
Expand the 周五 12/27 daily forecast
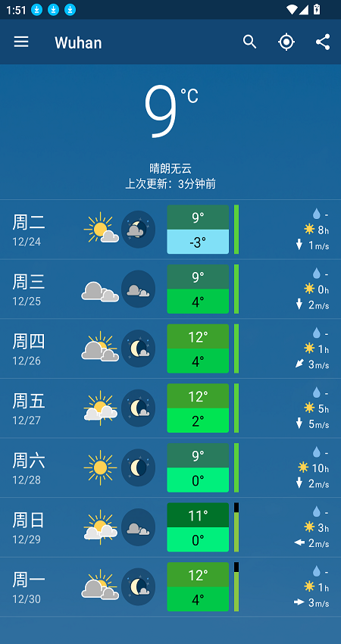click(x=170, y=408)
